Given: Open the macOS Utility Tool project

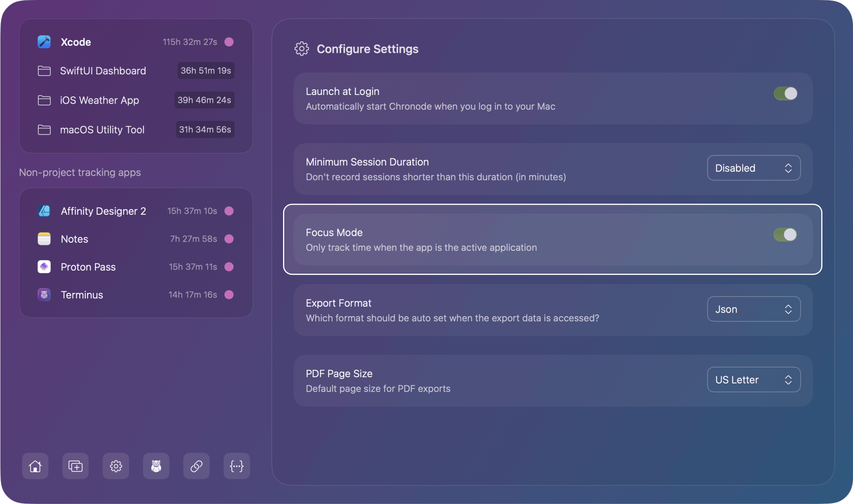Looking at the screenshot, I should pyautogui.click(x=102, y=130).
